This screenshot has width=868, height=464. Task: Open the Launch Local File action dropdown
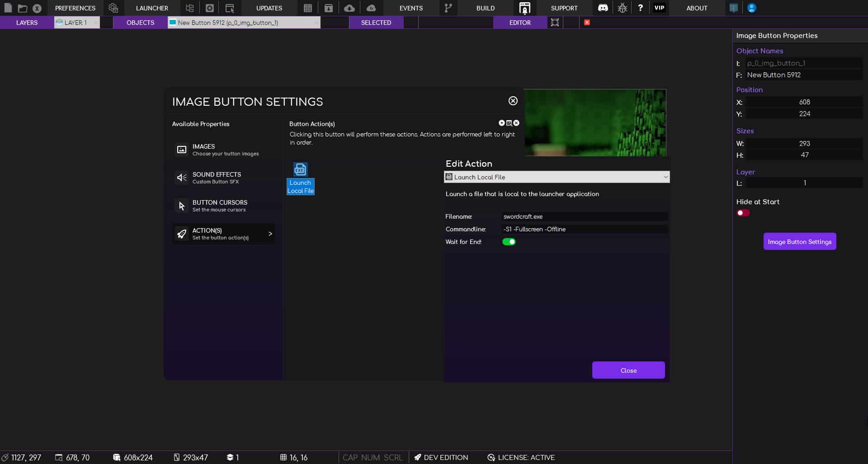(x=557, y=177)
